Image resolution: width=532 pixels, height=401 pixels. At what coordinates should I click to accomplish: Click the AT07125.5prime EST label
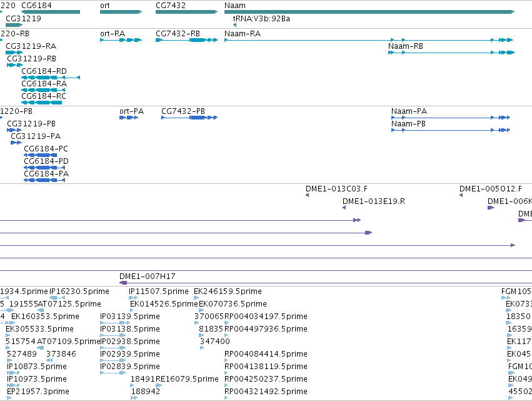click(x=69, y=304)
